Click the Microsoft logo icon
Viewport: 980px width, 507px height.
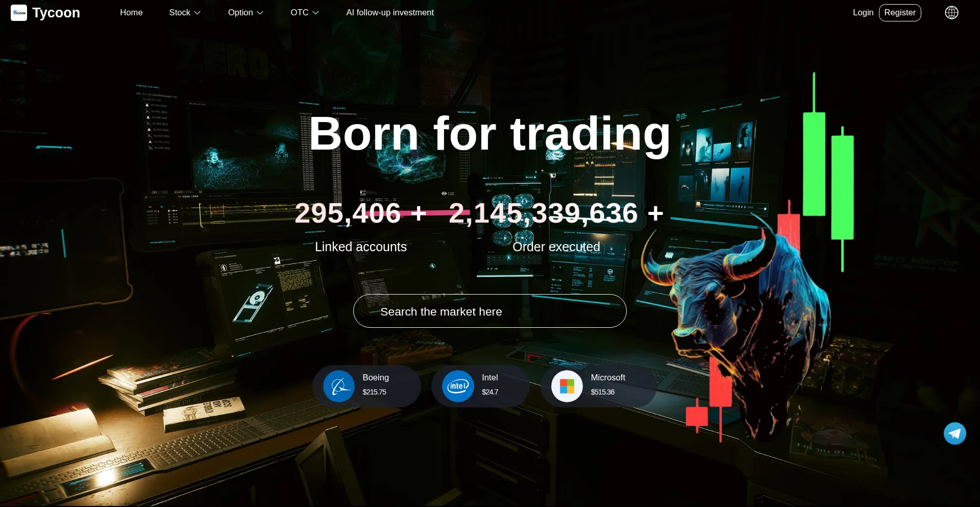pos(567,386)
